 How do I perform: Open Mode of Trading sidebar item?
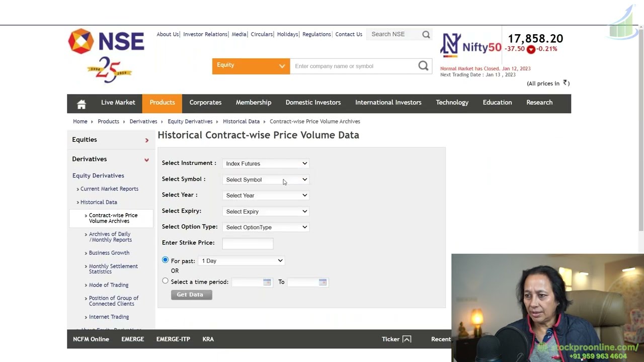tap(109, 285)
